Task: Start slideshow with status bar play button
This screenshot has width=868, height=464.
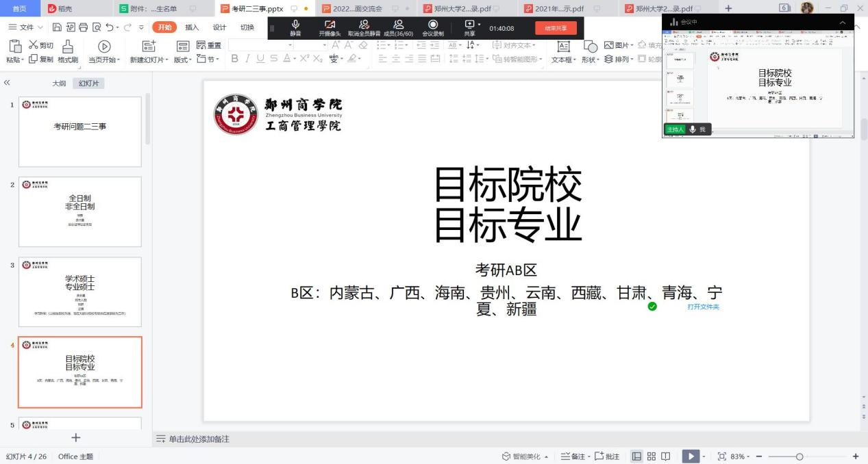Action: coord(691,456)
